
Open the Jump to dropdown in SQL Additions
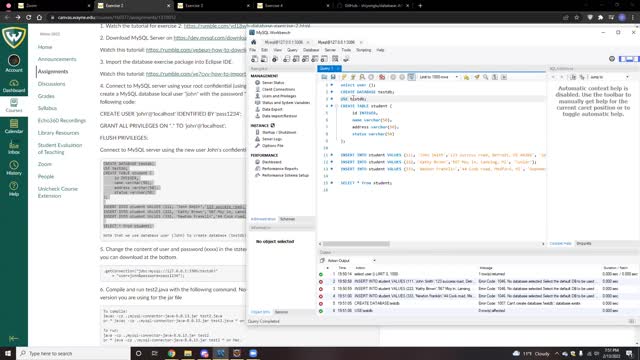[x=609, y=77]
